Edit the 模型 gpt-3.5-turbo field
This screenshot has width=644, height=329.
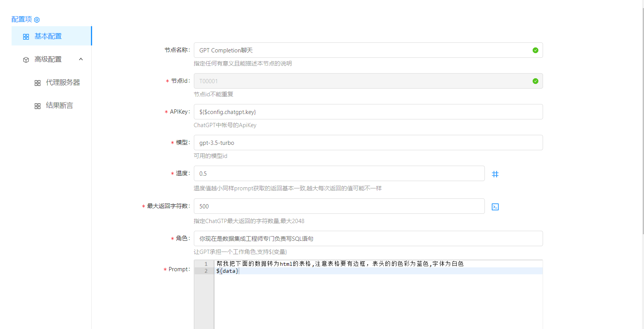point(368,143)
